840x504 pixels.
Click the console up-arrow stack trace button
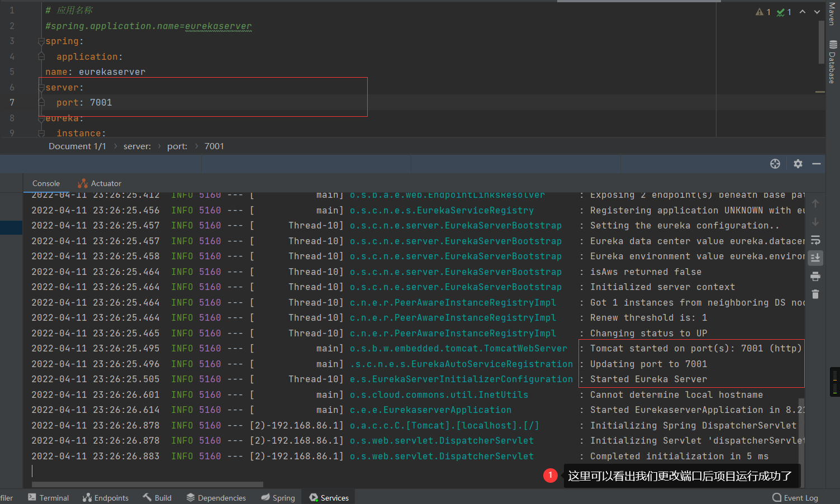815,203
